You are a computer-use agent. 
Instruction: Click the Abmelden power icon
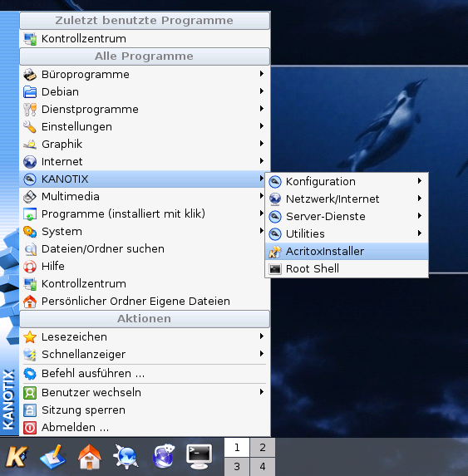click(x=30, y=428)
